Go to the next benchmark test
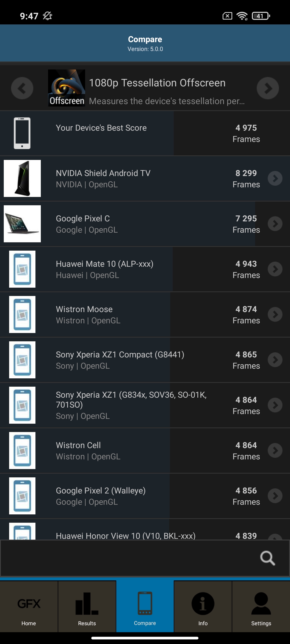This screenshot has width=290, height=644. tap(268, 88)
